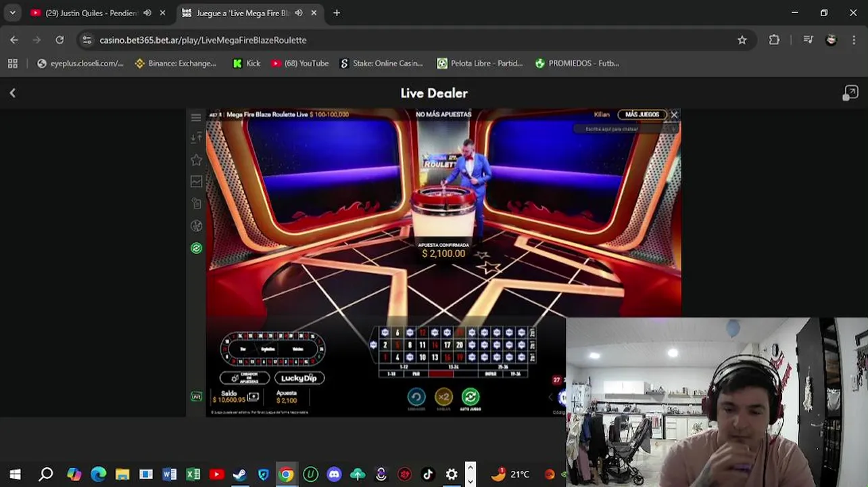Open Chrome extensions puzzle icon
This screenshot has width=868, height=487.
click(775, 40)
